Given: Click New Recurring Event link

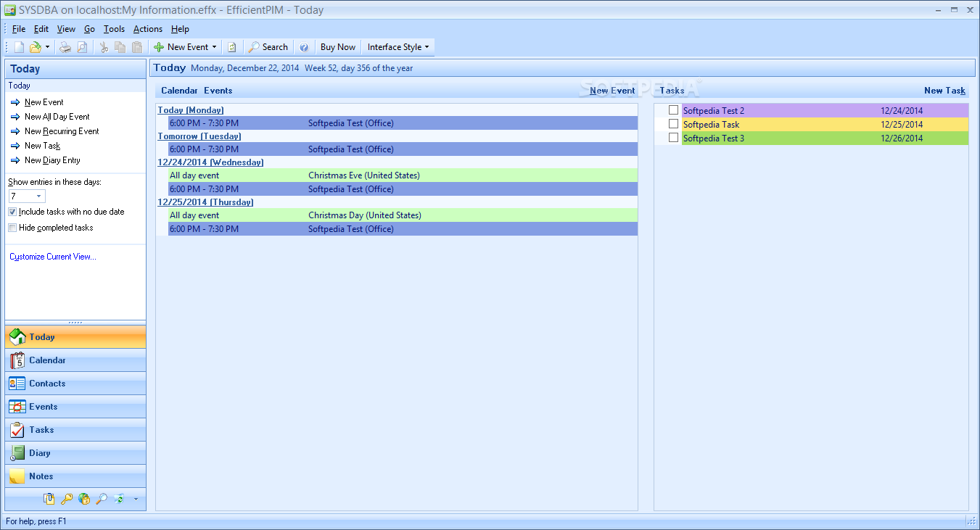Looking at the screenshot, I should (x=62, y=131).
